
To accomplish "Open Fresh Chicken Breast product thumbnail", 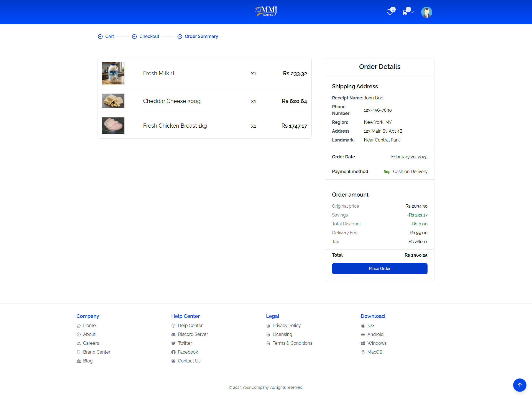I will pos(113,126).
